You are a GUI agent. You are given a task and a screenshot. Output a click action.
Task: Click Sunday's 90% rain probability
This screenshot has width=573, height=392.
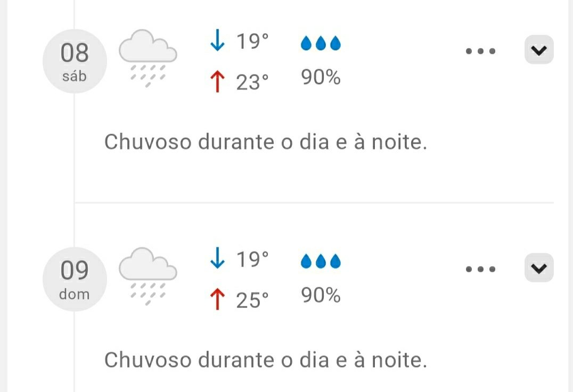pyautogui.click(x=321, y=296)
